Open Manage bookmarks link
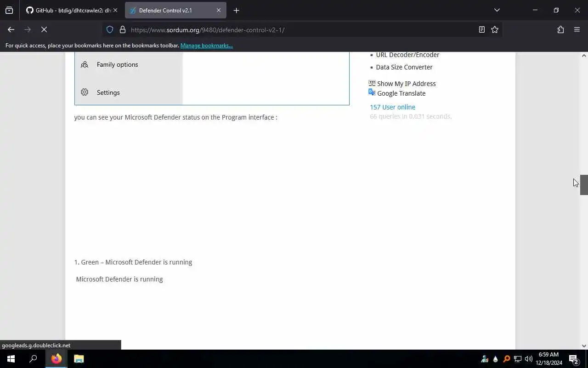 point(206,46)
